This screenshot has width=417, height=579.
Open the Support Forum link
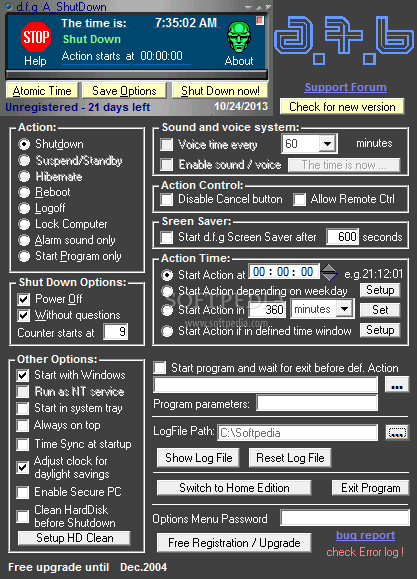345,87
